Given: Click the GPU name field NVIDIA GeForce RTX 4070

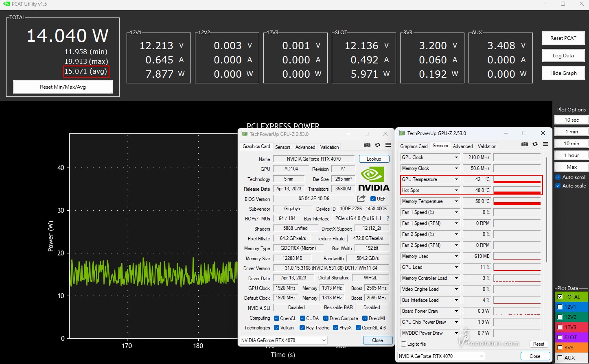Looking at the screenshot, I should 313,159.
